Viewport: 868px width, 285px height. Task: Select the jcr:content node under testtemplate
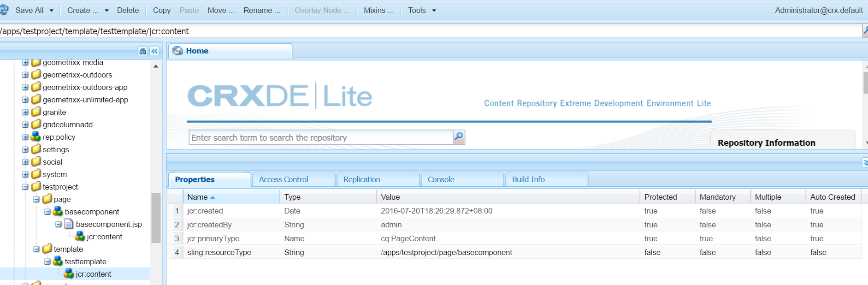tap(93, 274)
